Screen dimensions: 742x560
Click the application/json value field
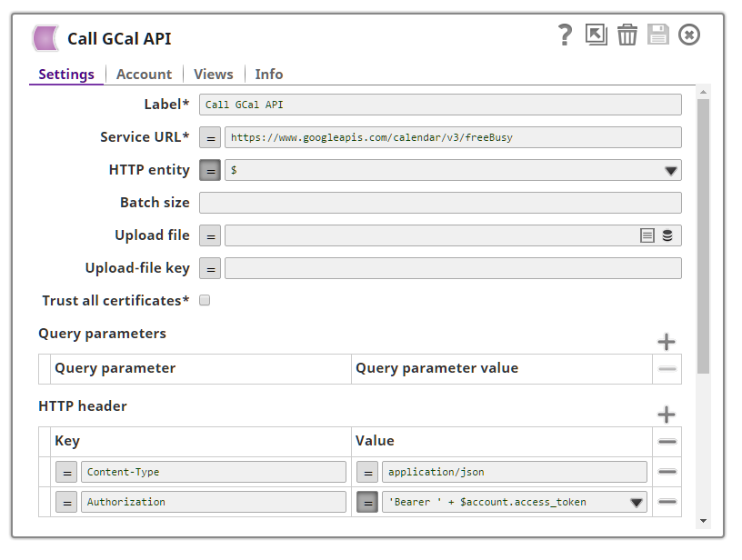[x=515, y=472]
